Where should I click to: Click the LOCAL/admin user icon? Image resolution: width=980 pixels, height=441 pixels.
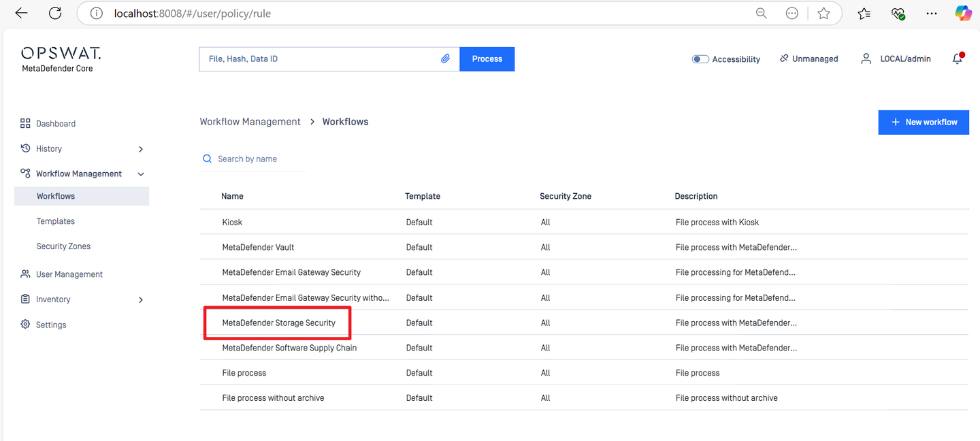(866, 59)
